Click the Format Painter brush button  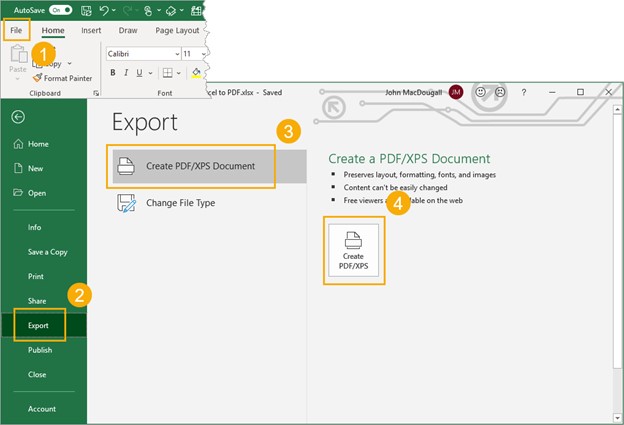pyautogui.click(x=62, y=78)
